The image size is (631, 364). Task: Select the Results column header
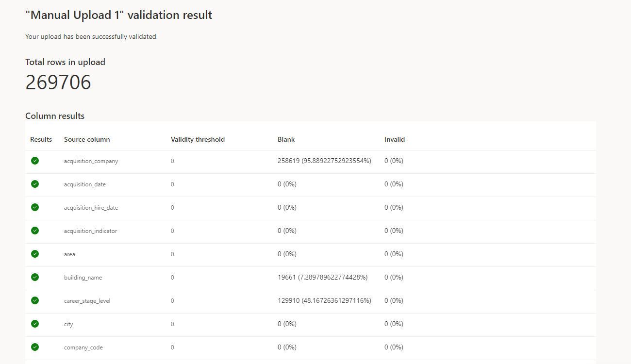(41, 139)
